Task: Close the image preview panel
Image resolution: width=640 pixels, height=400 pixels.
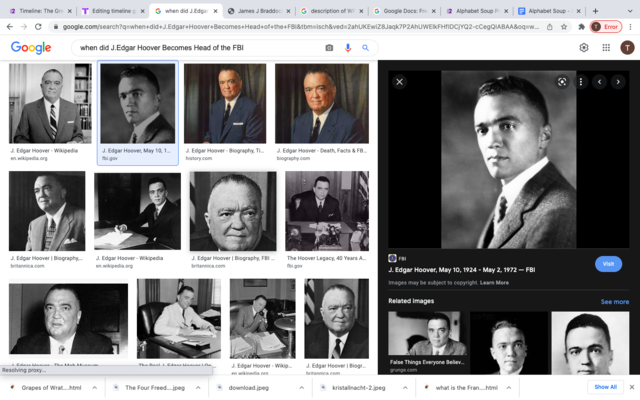Action: coord(400,82)
